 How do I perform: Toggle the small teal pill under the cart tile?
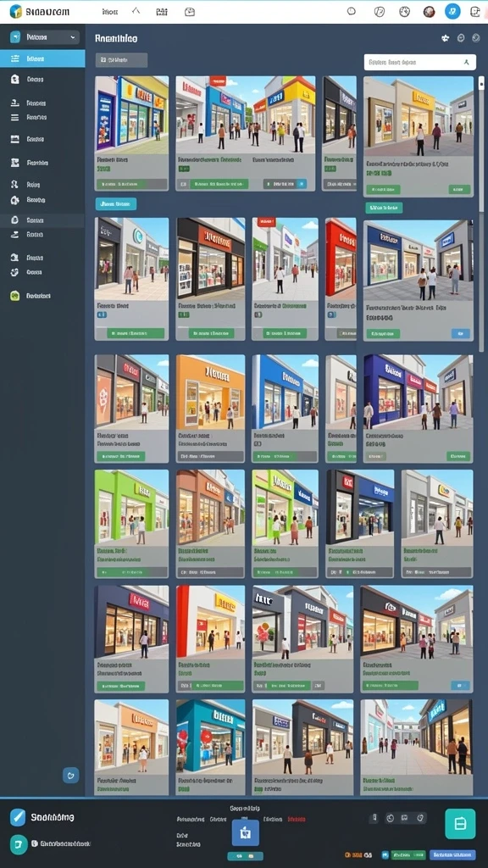coord(245,856)
